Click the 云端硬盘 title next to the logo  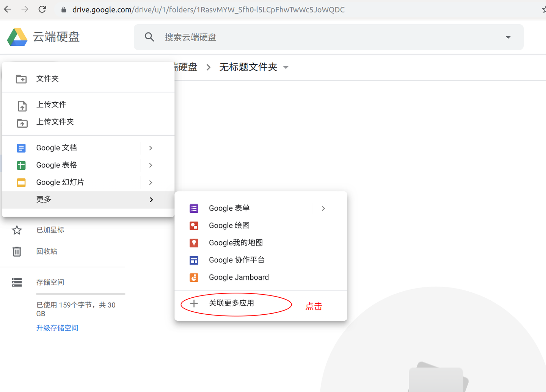tap(56, 37)
